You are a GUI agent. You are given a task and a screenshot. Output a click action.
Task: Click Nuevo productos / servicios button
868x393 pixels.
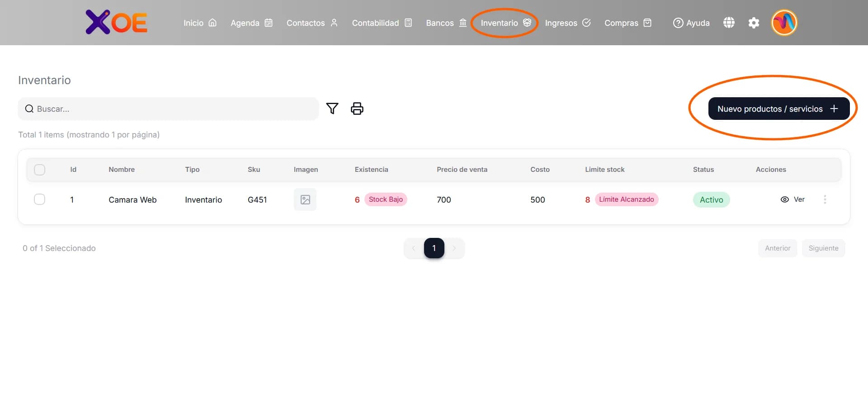(778, 109)
